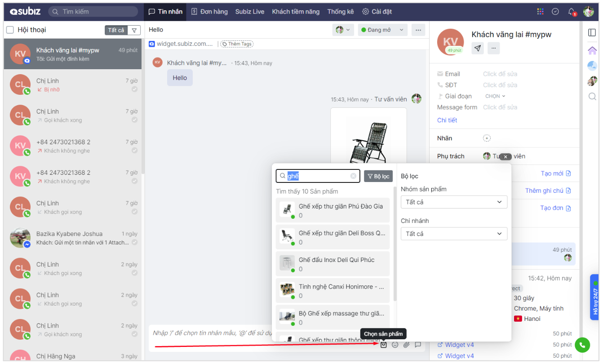Image resolution: width=603 pixels, height=364 pixels.
Task: Click the paperclip attachment icon
Action: click(406, 345)
